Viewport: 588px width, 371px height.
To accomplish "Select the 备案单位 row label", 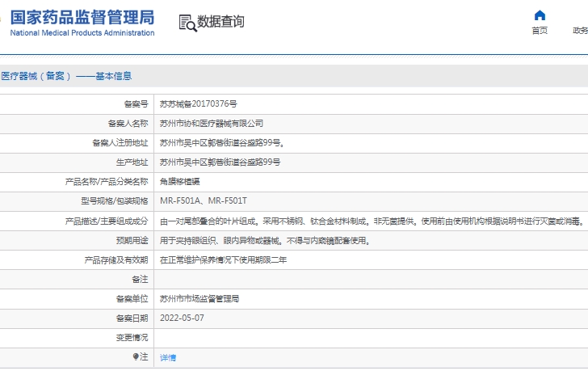I will point(132,298).
